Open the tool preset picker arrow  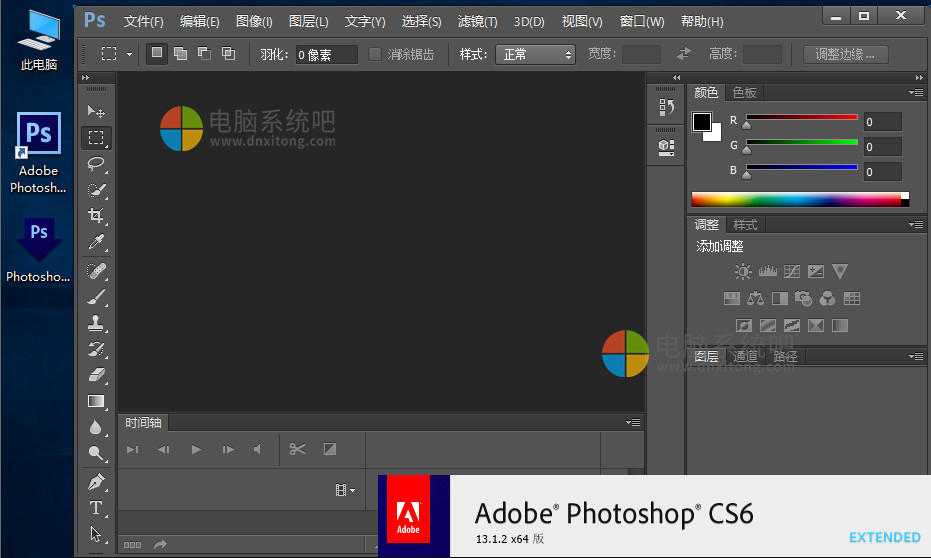(x=129, y=55)
